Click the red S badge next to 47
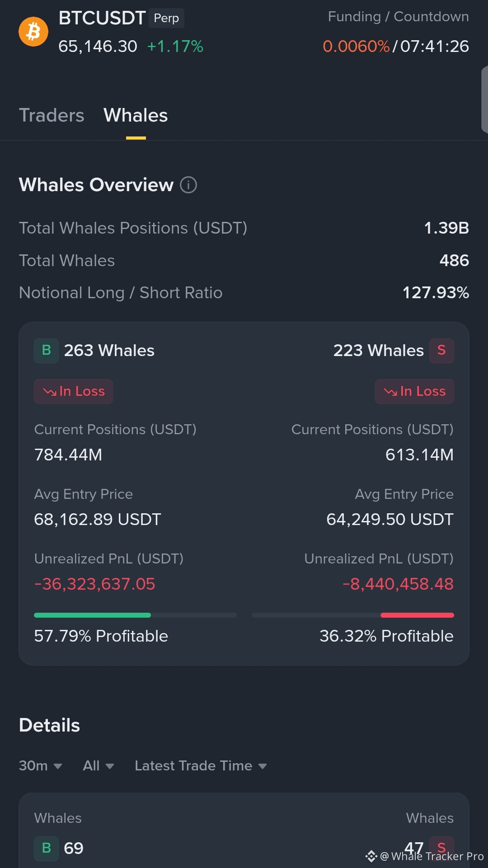The height and width of the screenshot is (868, 488). pyautogui.click(x=441, y=848)
